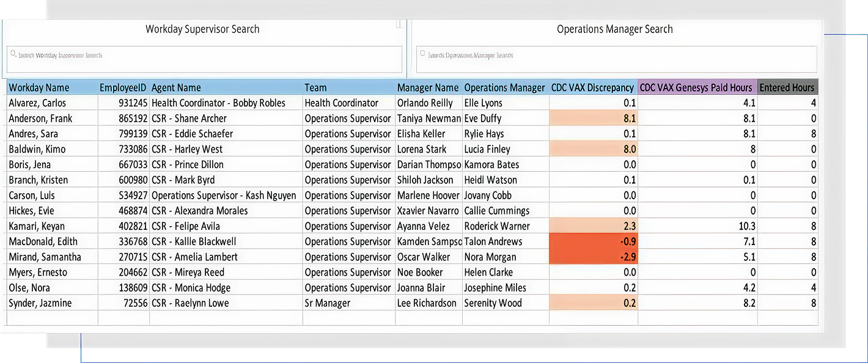
Task: Click the Workday Supervisor search input field
Action: (204, 59)
